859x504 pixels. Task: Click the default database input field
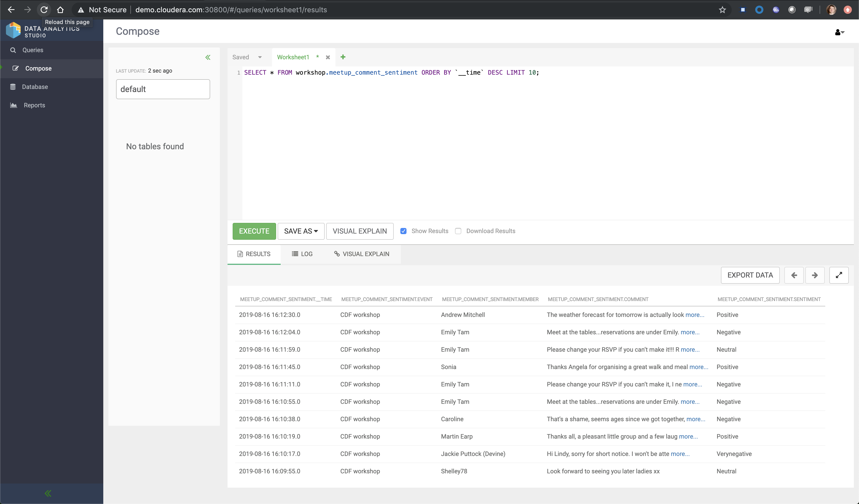(x=163, y=89)
